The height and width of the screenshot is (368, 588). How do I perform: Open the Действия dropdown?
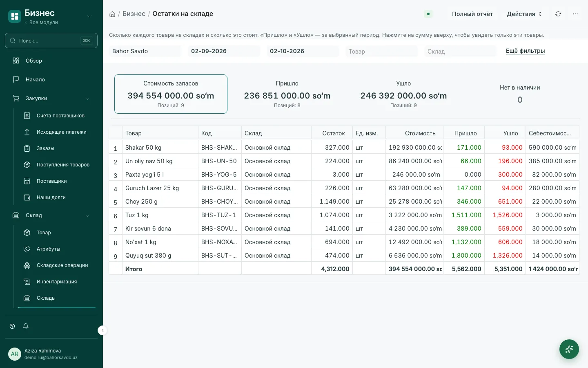[x=524, y=14]
